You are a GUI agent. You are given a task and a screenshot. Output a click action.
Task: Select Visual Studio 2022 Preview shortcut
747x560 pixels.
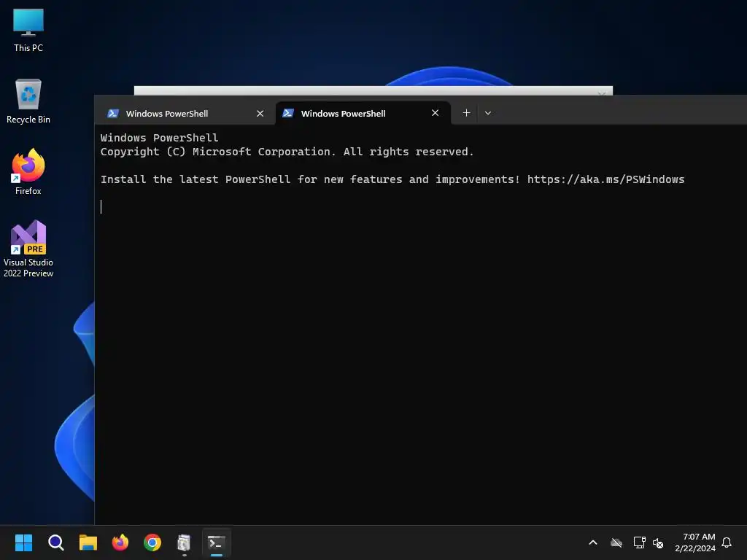click(x=28, y=249)
